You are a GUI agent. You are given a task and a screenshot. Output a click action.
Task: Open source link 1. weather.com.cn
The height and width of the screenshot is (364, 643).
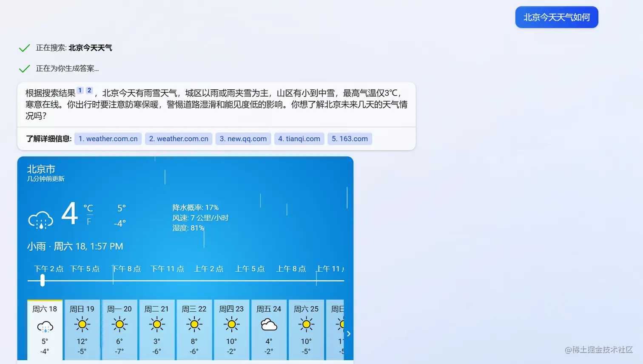point(108,139)
